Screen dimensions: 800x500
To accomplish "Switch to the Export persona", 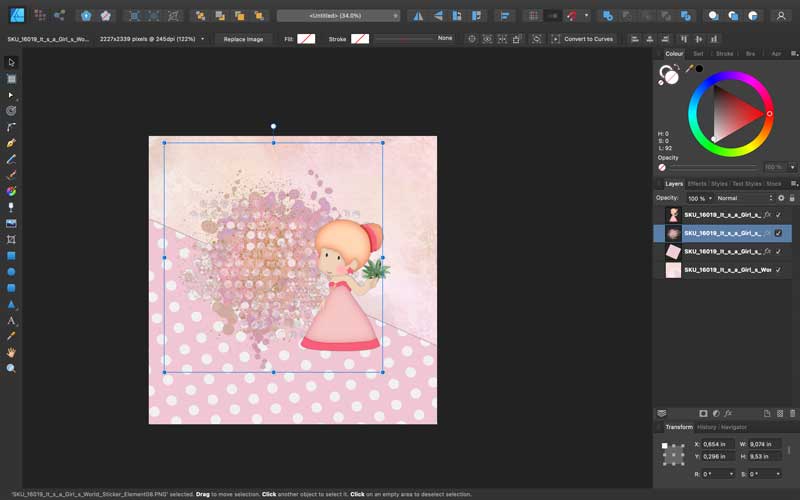I will 59,15.
